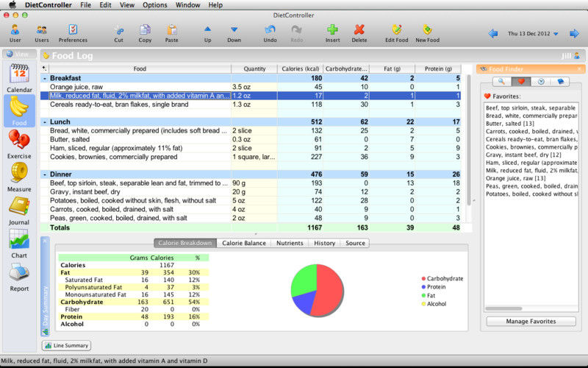The image size is (588, 368).
Task: Open the Options menu
Action: point(155,5)
